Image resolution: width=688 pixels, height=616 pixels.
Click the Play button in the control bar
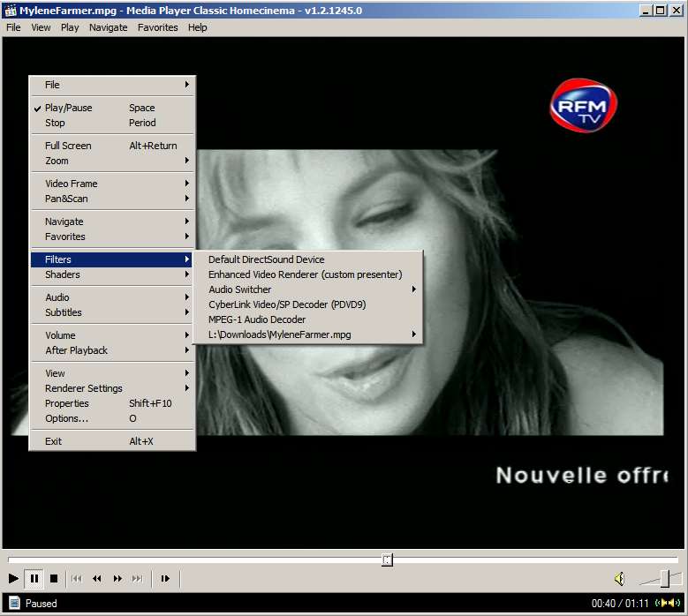pyautogui.click(x=13, y=579)
